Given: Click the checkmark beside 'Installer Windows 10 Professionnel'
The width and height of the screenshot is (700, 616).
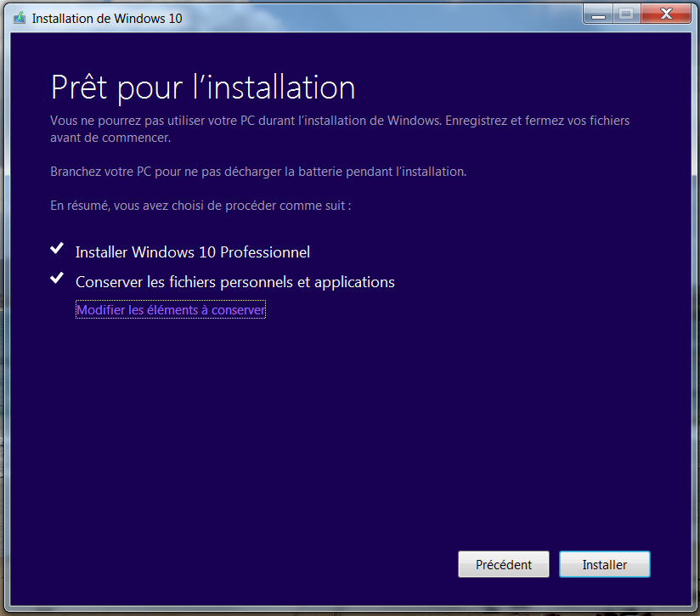Looking at the screenshot, I should [x=57, y=248].
